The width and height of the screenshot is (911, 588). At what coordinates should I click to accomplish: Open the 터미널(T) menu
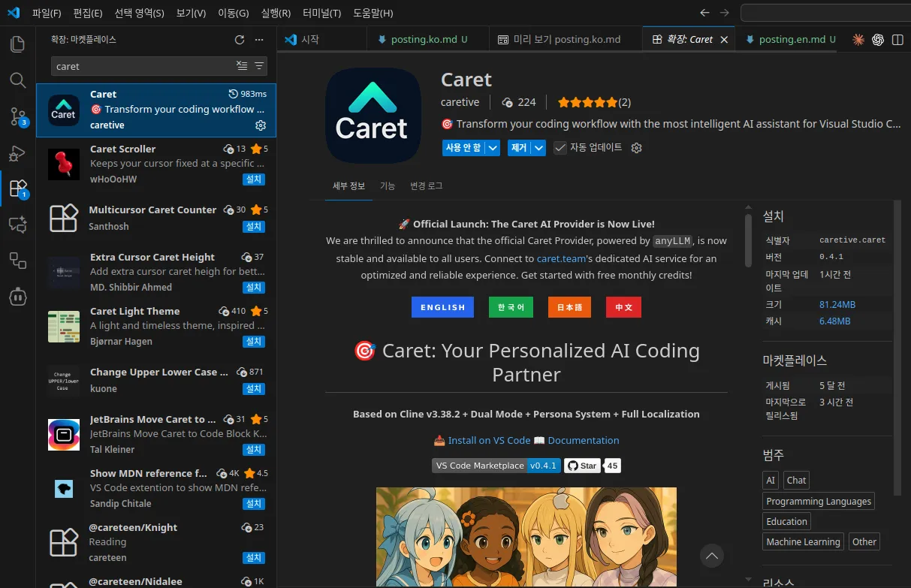coord(321,13)
